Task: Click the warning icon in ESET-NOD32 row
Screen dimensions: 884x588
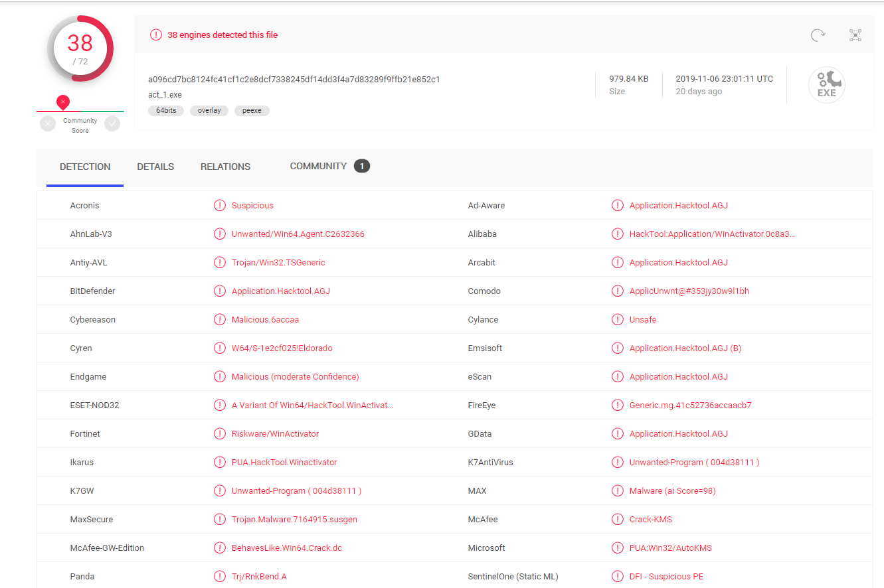Action: [x=220, y=405]
